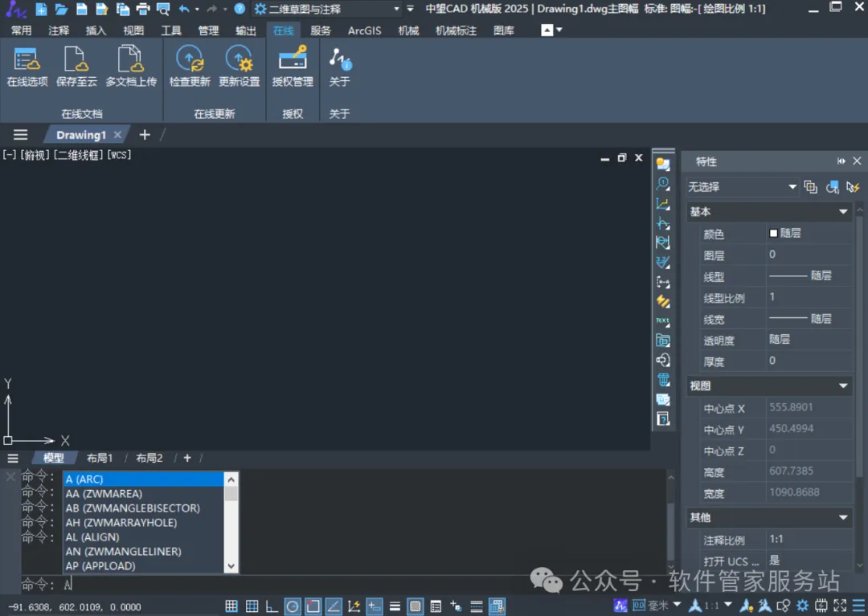The width and height of the screenshot is (868, 616).
Task: Switch to the 插入 ribbon tab
Action: pyautogui.click(x=96, y=31)
